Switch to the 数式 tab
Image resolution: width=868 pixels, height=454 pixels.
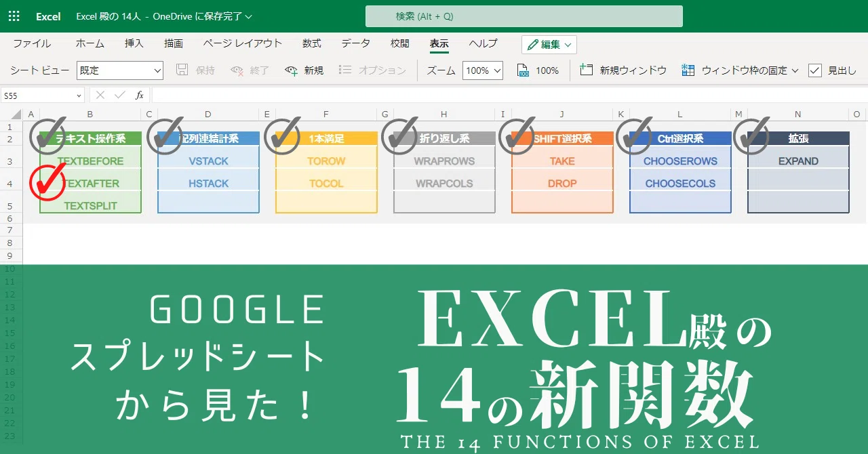(x=312, y=43)
